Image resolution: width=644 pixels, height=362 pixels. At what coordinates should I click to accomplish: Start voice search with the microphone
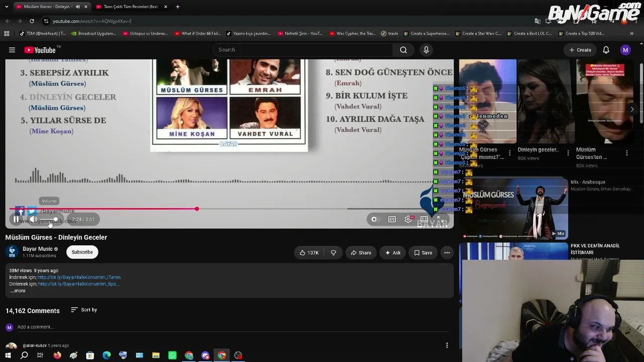coord(426,50)
